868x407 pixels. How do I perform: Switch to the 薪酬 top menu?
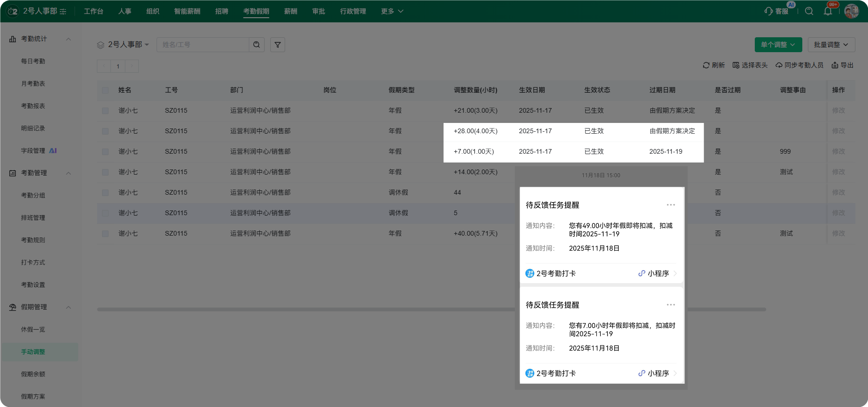pos(291,11)
